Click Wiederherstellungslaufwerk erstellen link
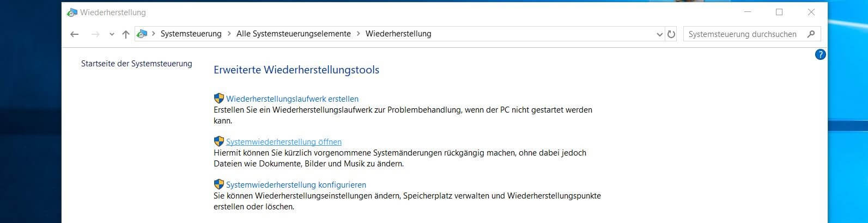The height and width of the screenshot is (223, 868). 292,99
